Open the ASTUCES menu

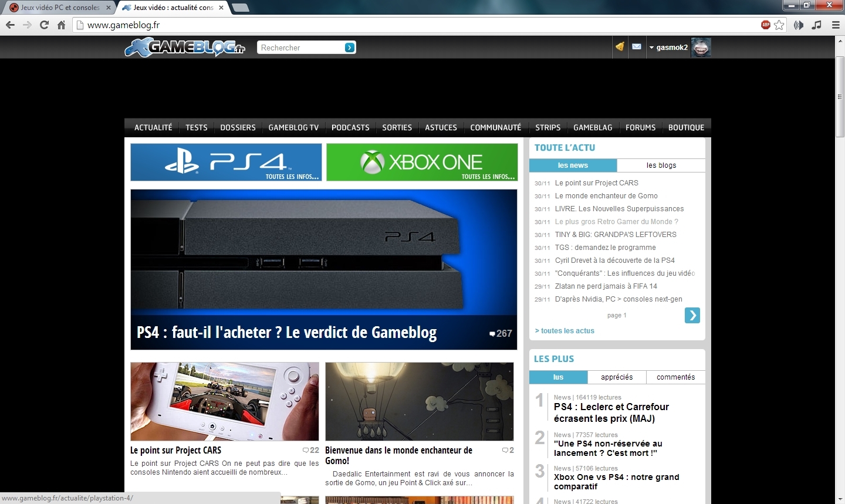click(441, 127)
